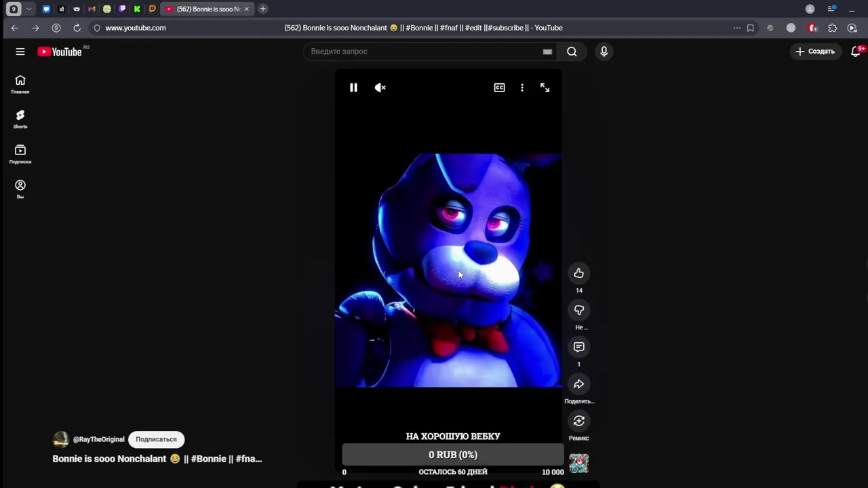Open a new browser tab with plus
Screen dimensions: 868x488
click(262, 9)
